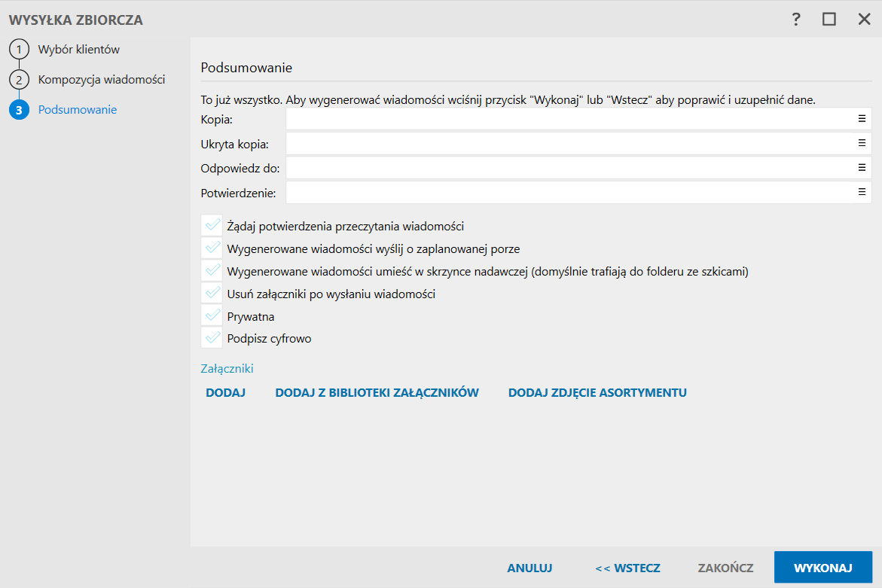Viewport: 882px width, 588px height.
Task: Click the step 3 circle icon
Action: click(19, 110)
